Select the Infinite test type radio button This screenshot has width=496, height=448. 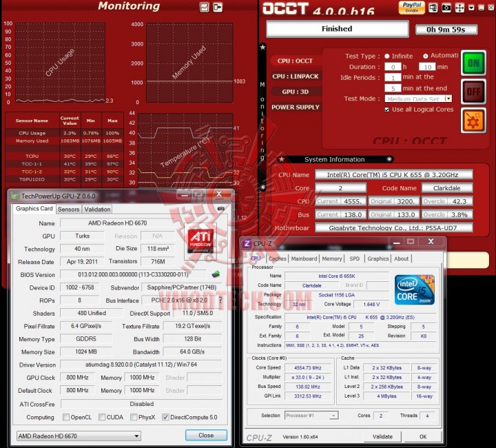pyautogui.click(x=387, y=56)
